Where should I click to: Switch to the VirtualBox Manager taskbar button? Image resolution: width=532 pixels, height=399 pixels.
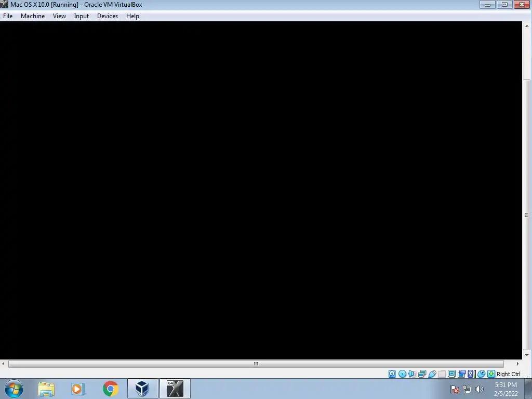pyautogui.click(x=142, y=389)
